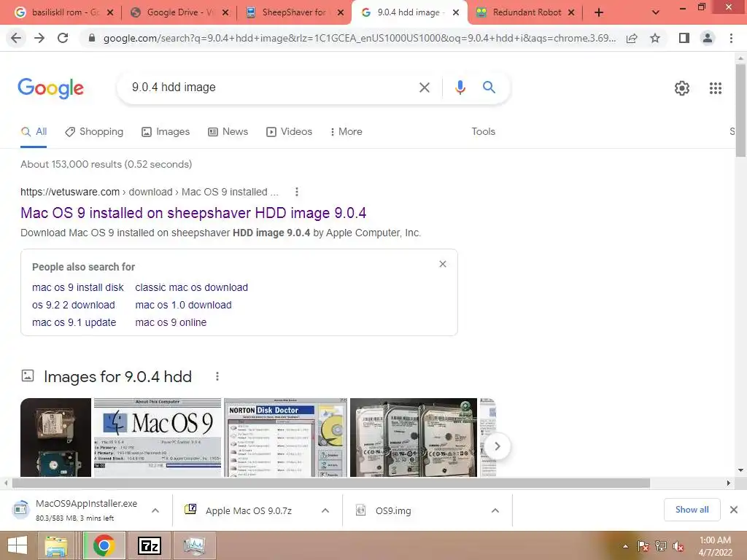Reload the current page
Screen dimensions: 747x560
[63, 38]
